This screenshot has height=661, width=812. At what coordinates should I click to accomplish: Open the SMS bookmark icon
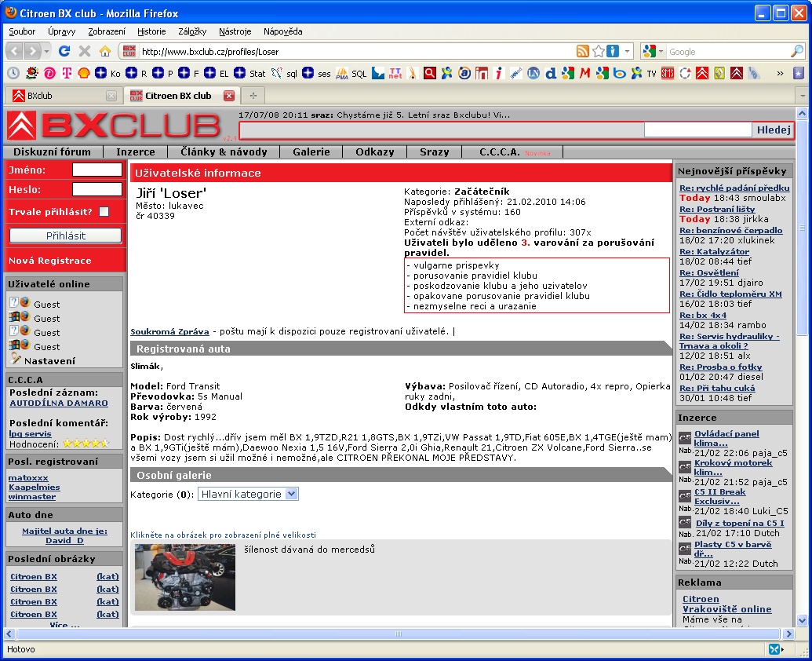click(x=668, y=74)
